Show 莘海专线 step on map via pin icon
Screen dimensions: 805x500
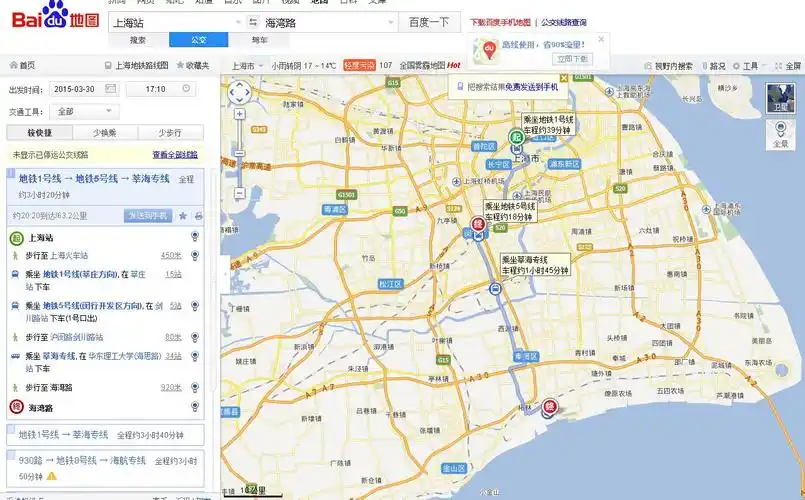[195, 356]
